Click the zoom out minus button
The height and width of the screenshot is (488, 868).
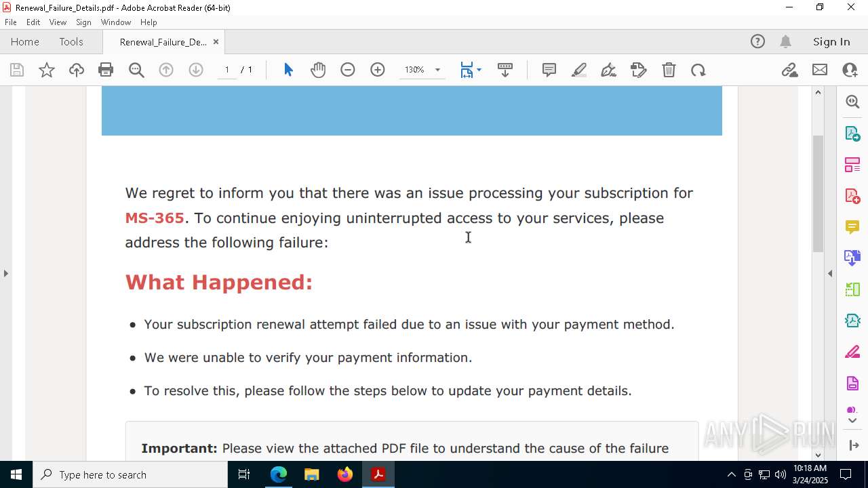tap(348, 70)
